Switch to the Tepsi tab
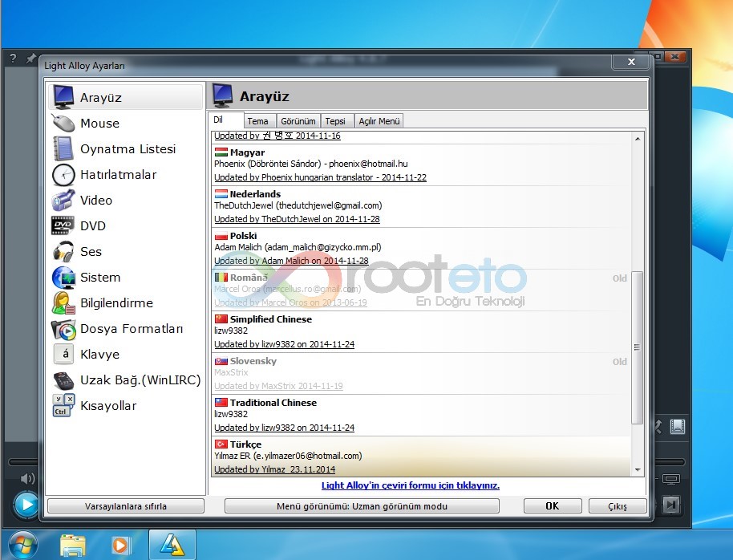Image resolution: width=733 pixels, height=560 pixels. (x=336, y=121)
